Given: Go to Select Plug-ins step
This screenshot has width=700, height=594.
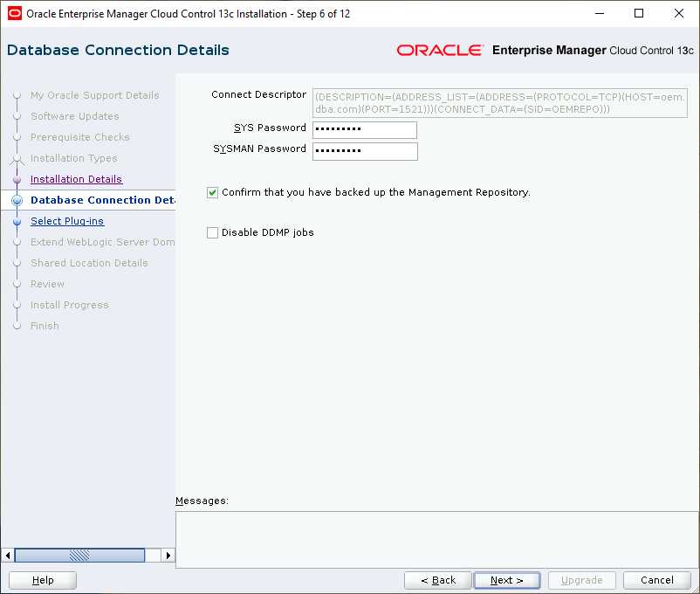Looking at the screenshot, I should point(67,221).
